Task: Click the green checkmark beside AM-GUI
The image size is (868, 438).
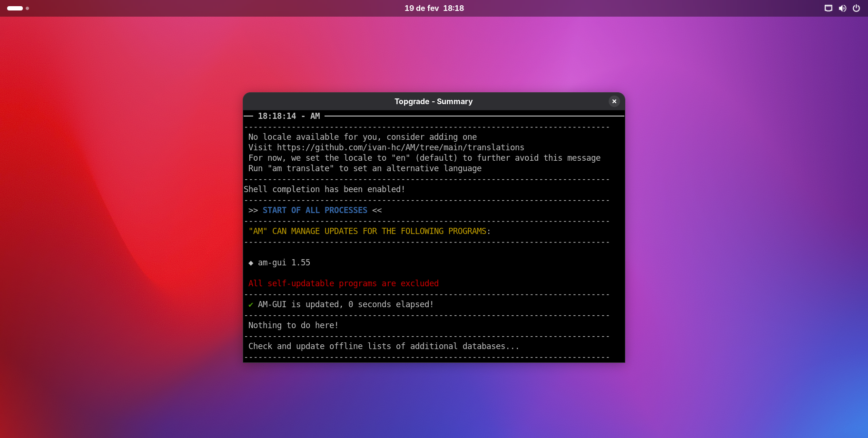Action: pyautogui.click(x=251, y=305)
